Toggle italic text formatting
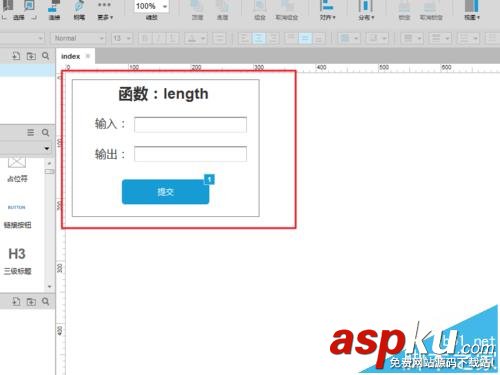 [158, 38]
